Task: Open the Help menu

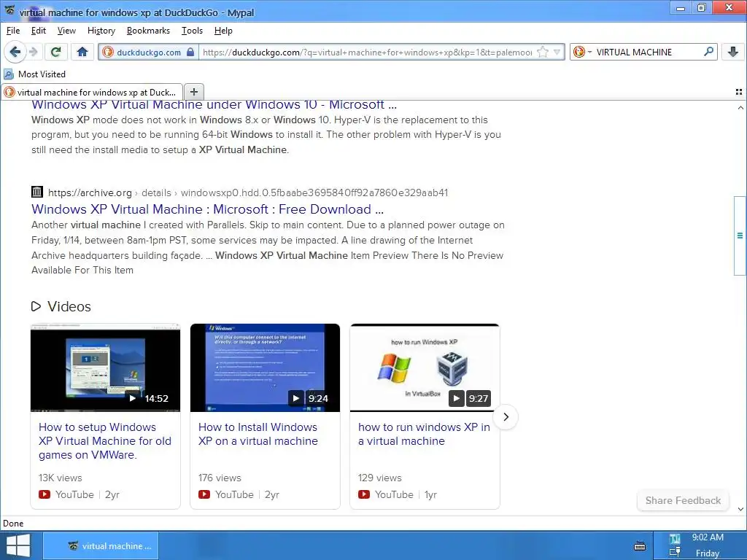Action: point(223,31)
